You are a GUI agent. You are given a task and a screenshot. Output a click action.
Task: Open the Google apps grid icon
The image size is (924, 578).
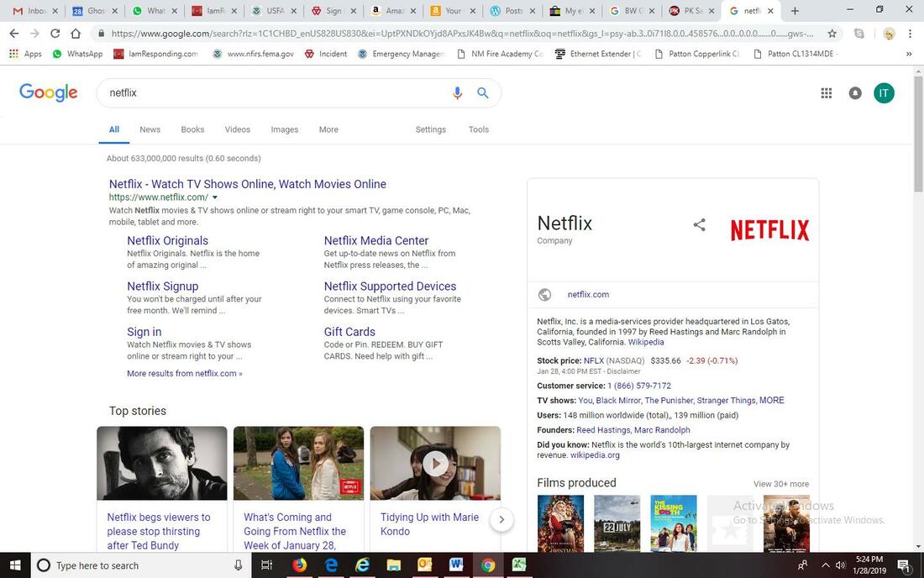click(827, 93)
